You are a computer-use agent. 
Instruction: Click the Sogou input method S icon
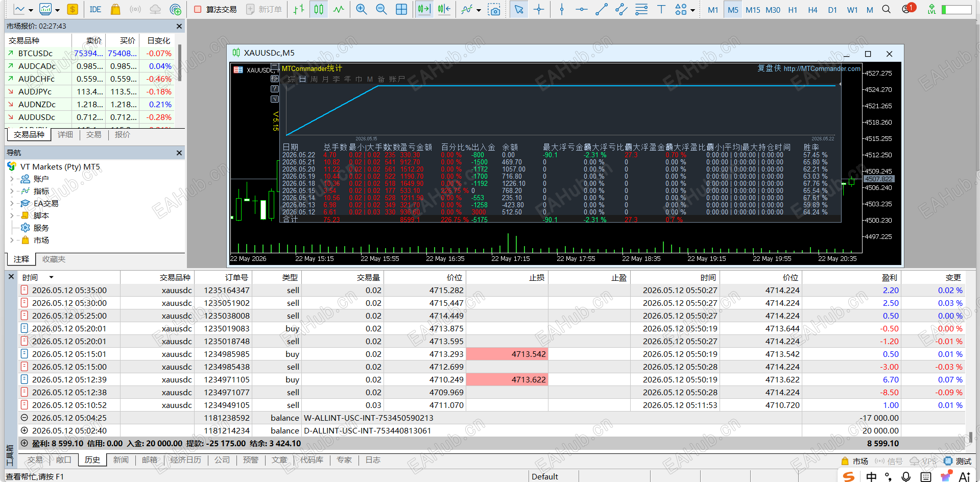pos(849,476)
